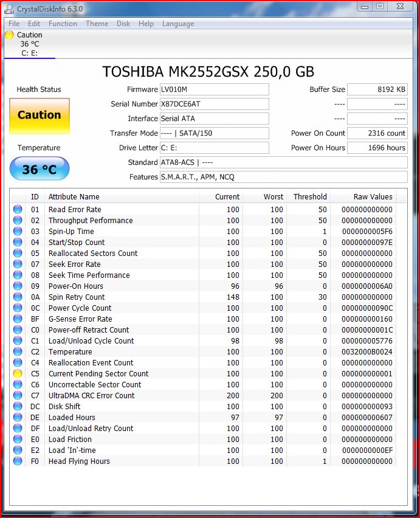This screenshot has height=518, width=420.
Task: Click blue status icon for Temperature attribute row
Action: [x=18, y=351]
